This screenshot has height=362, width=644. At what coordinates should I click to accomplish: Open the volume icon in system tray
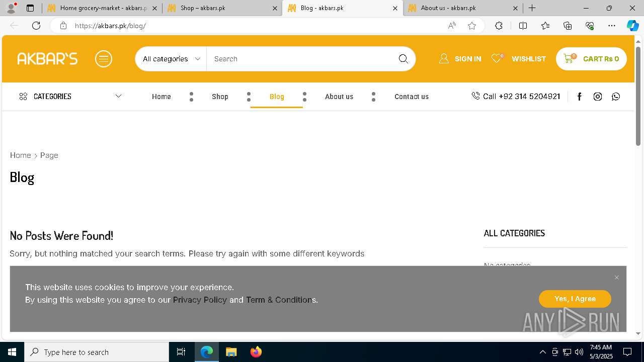point(579,352)
